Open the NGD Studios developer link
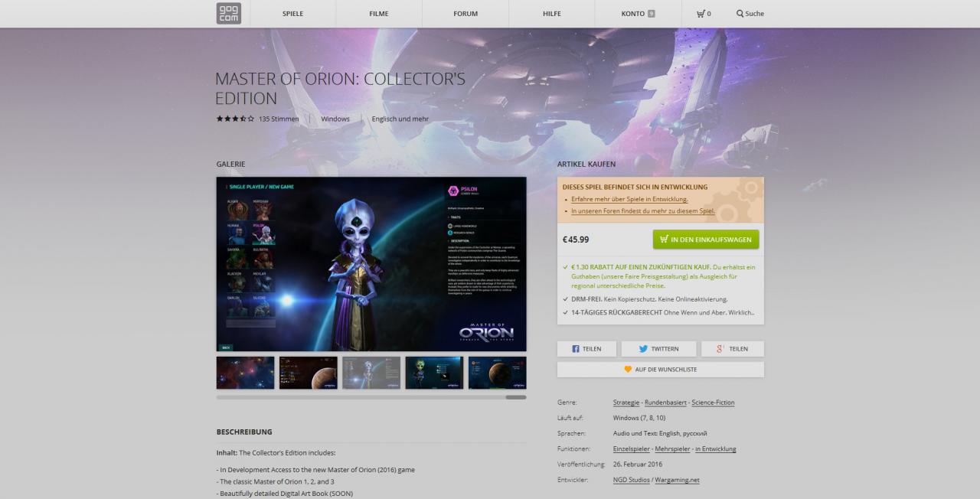Image resolution: width=980 pixels, height=499 pixels. [x=632, y=480]
